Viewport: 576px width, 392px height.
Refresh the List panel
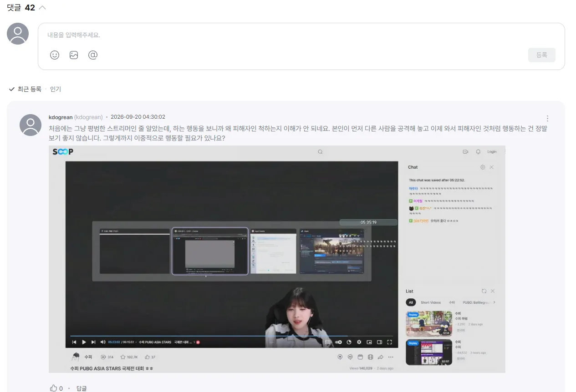point(484,291)
